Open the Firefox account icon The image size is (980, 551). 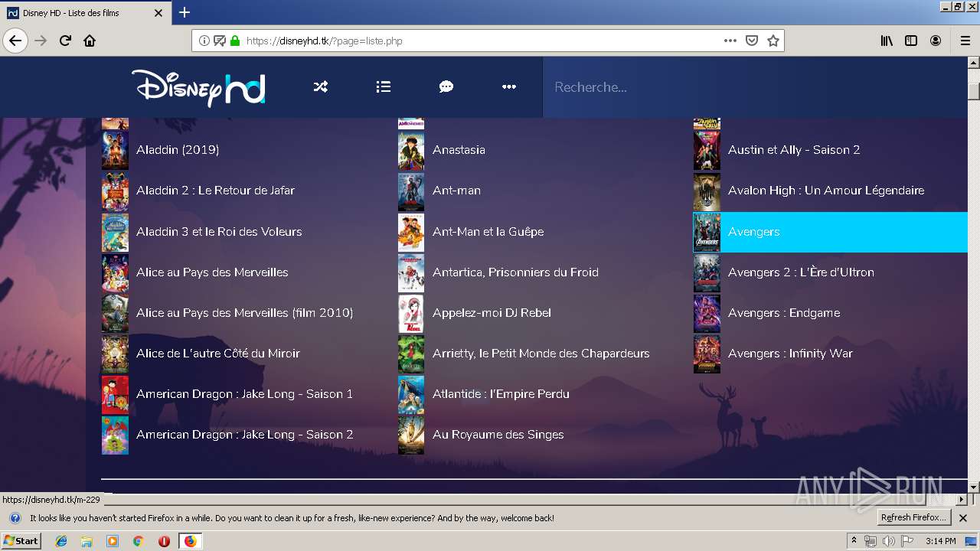click(936, 41)
